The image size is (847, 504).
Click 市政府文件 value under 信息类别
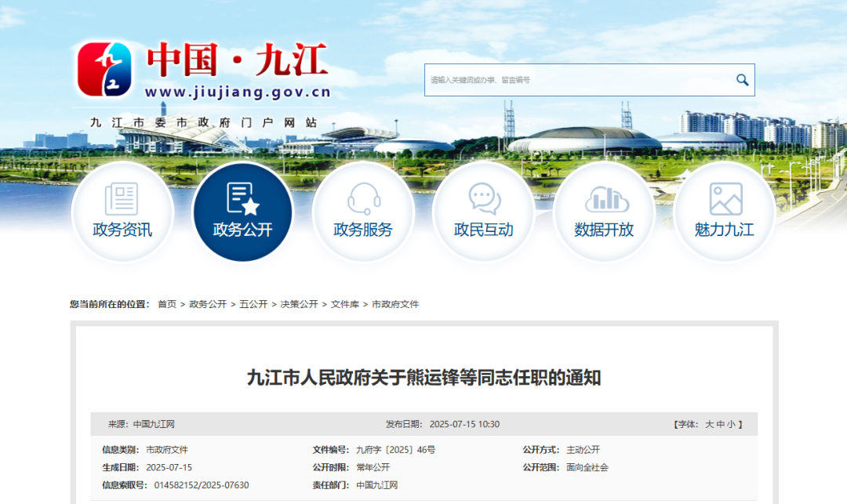click(167, 449)
